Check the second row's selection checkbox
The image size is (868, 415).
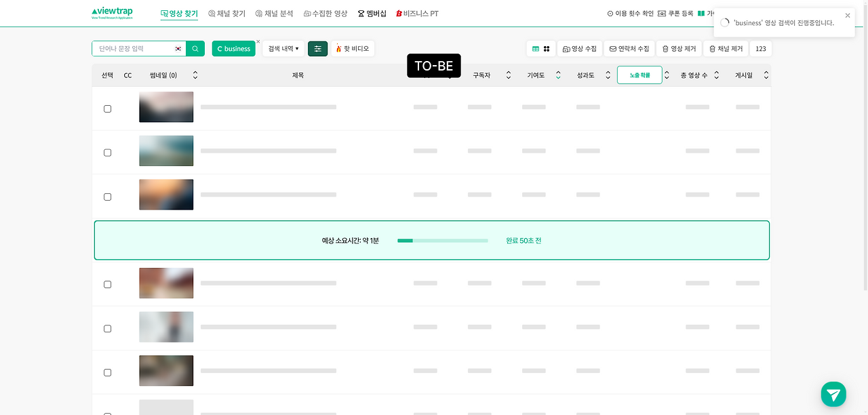pyautogui.click(x=107, y=153)
